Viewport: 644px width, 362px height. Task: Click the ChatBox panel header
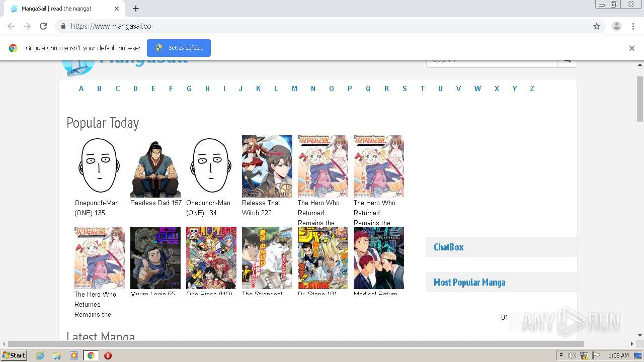[501, 247]
